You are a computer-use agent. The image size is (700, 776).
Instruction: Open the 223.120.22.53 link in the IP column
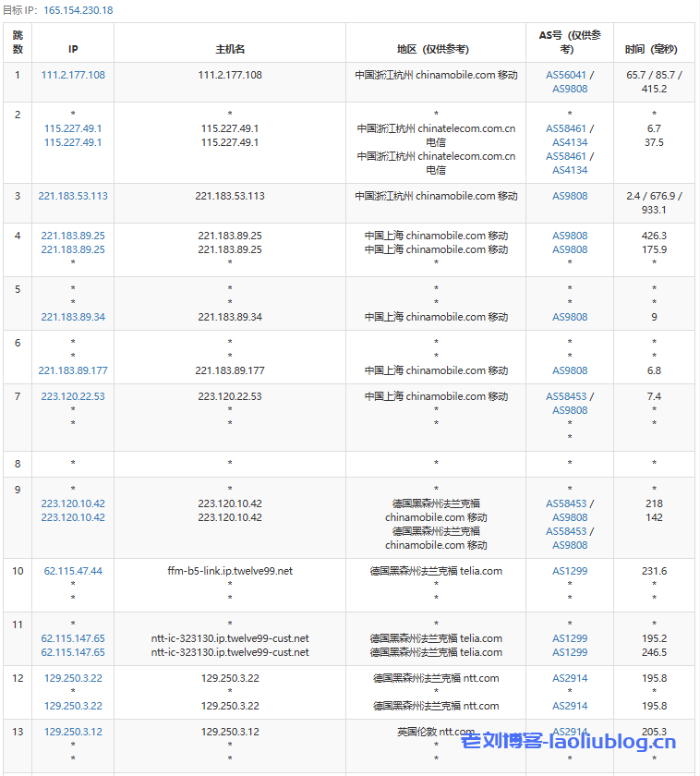point(73,396)
